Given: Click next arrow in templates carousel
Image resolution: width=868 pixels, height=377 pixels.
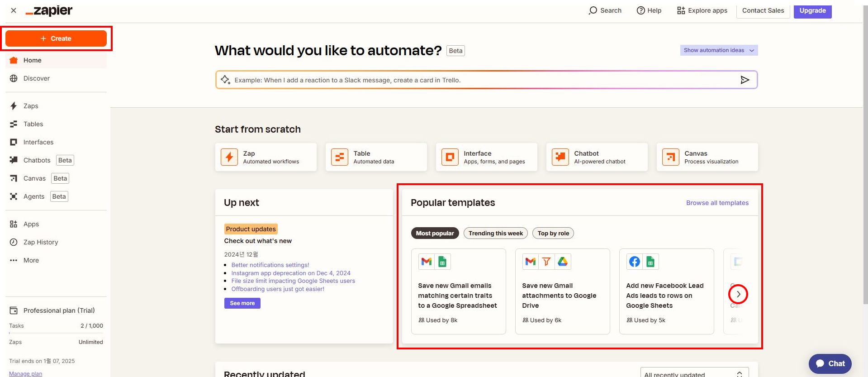Looking at the screenshot, I should [x=738, y=294].
